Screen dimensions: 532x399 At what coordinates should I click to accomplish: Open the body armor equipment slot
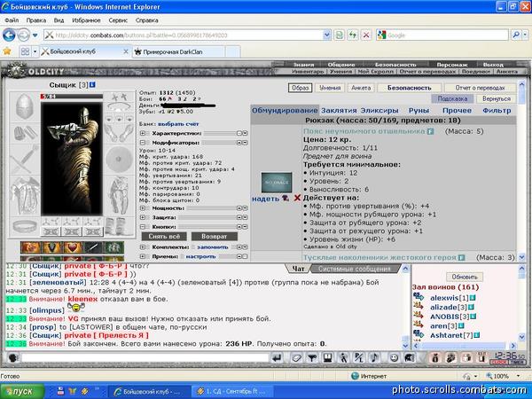(25, 196)
